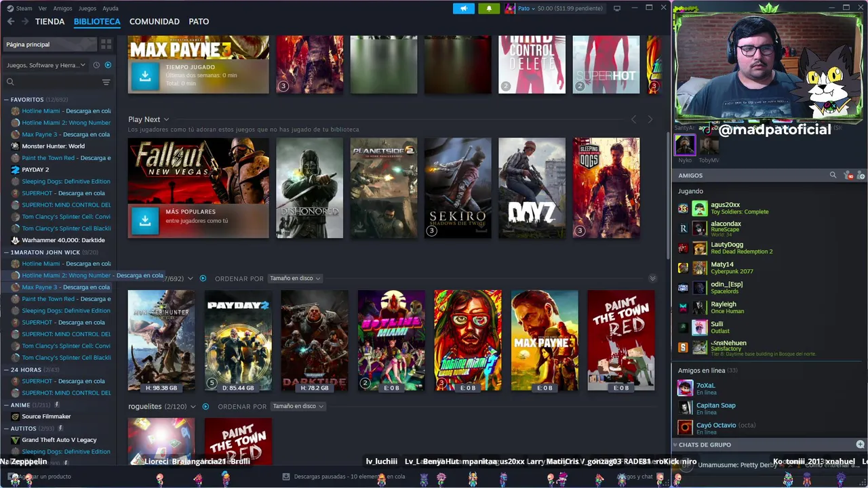Go back with the left arrow
Viewport: 868px width, 488px height.
[10, 22]
